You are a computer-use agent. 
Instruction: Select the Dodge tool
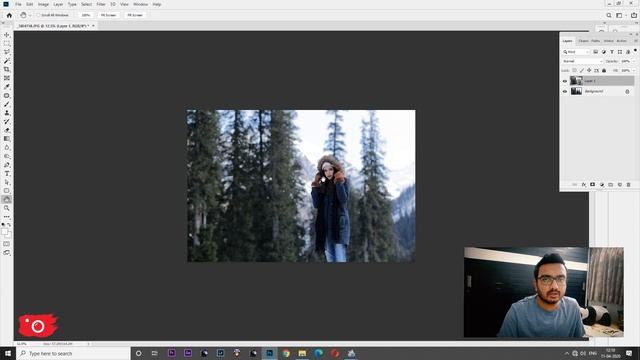[7, 156]
